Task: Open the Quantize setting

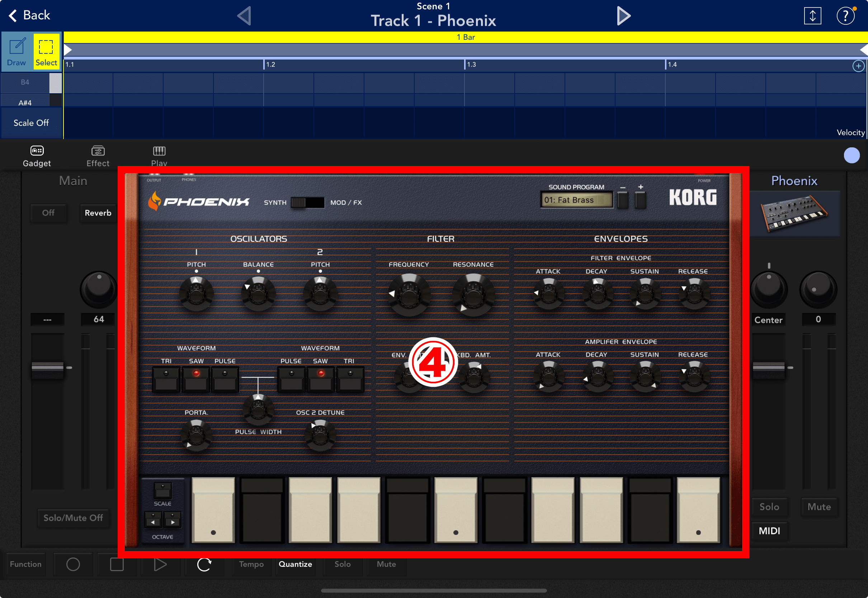Action: click(295, 564)
